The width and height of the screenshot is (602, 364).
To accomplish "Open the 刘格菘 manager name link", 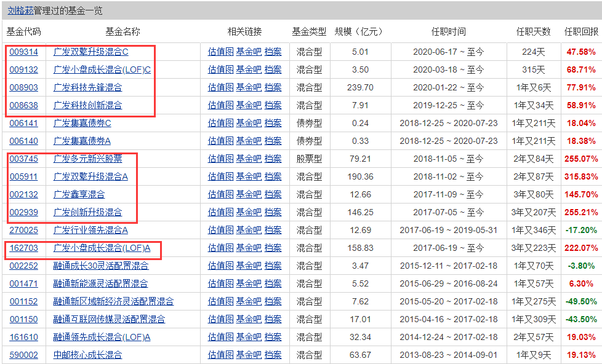I will (21, 10).
